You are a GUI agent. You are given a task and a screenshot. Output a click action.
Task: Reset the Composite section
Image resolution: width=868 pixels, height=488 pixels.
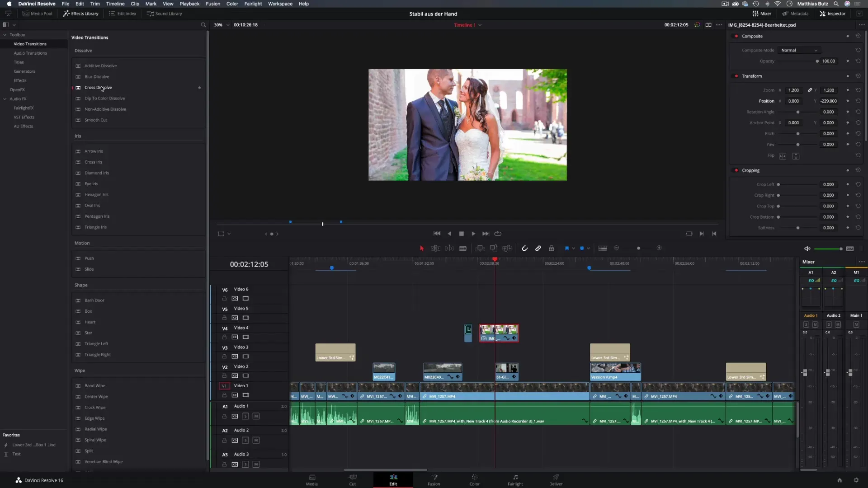tap(858, 36)
